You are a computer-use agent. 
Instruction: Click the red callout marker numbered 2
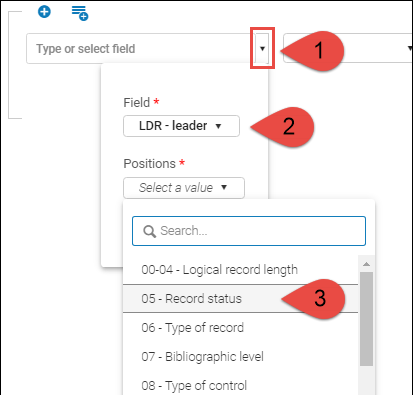click(x=283, y=127)
